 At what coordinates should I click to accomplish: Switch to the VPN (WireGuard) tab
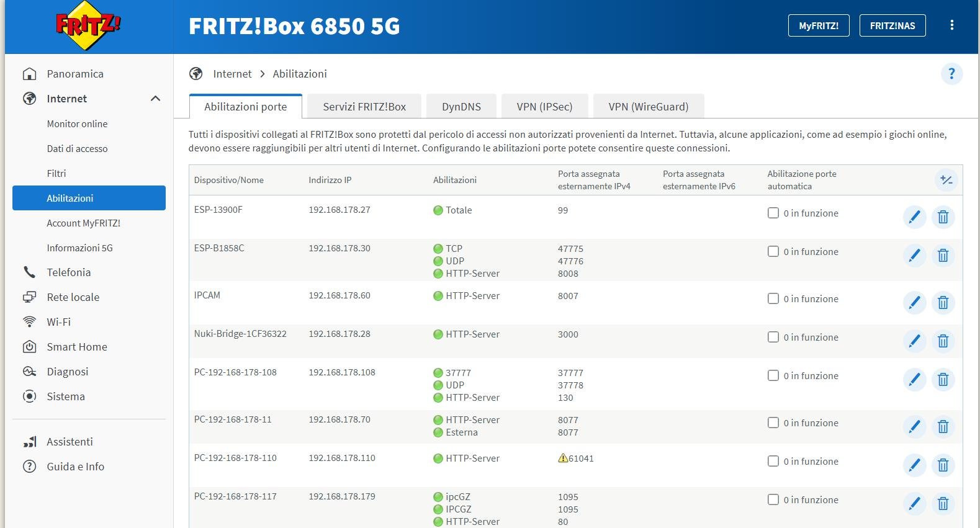(648, 107)
